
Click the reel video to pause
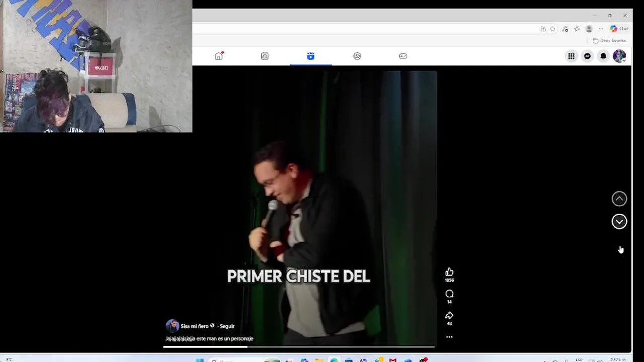pyautogui.click(x=299, y=208)
